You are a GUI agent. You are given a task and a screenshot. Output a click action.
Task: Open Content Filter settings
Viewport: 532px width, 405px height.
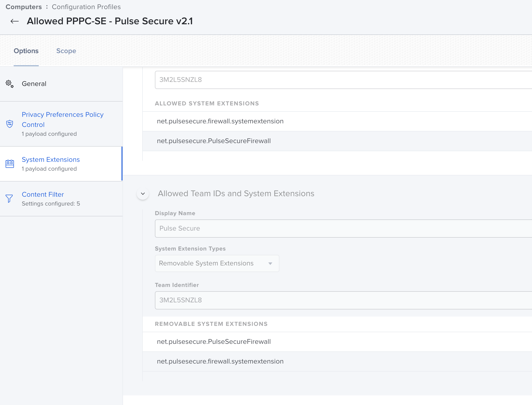(43, 194)
